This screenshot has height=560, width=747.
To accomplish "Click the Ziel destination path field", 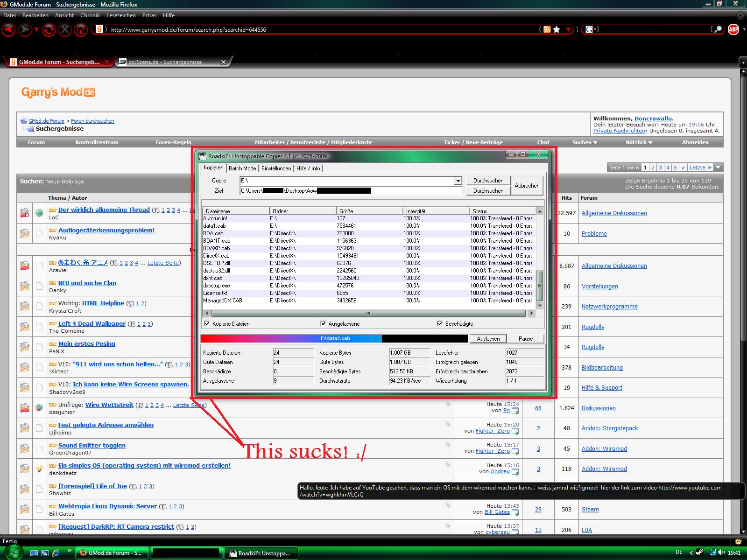I will point(350,190).
